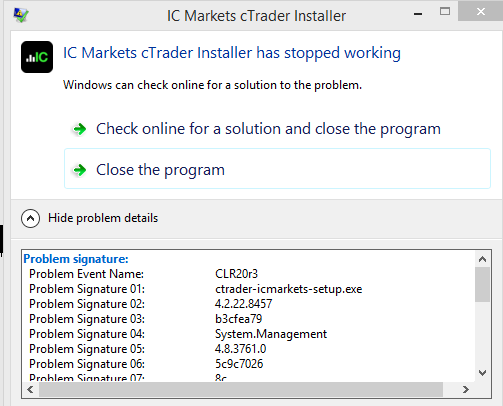Click the installer icon in the title bar
The image size is (503, 406).
coord(21,15)
